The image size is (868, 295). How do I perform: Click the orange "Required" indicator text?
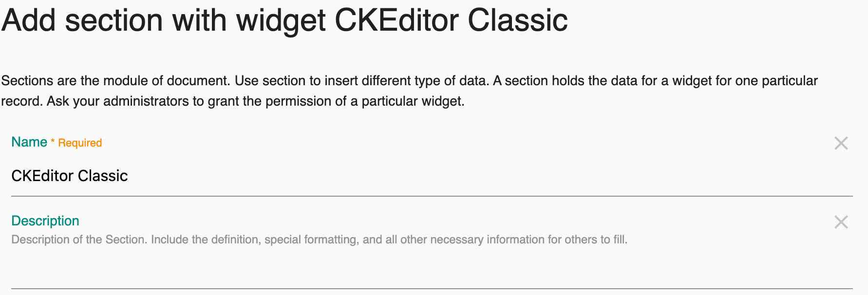click(80, 143)
